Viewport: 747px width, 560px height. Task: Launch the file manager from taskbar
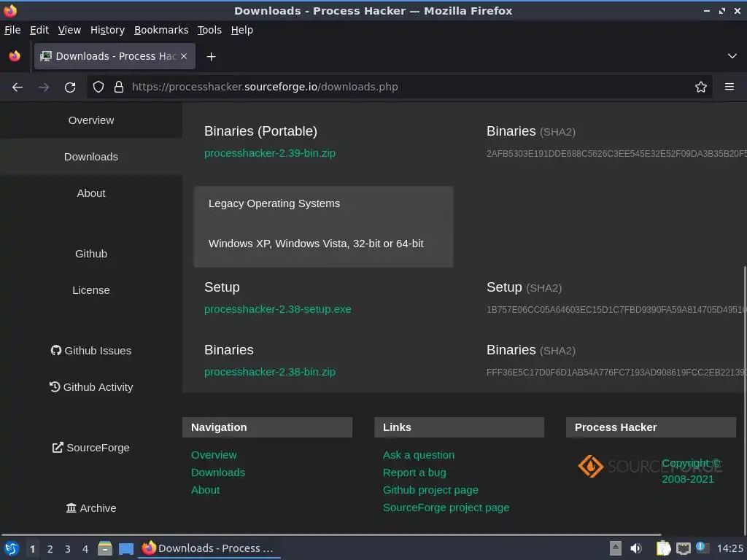pyautogui.click(x=105, y=548)
